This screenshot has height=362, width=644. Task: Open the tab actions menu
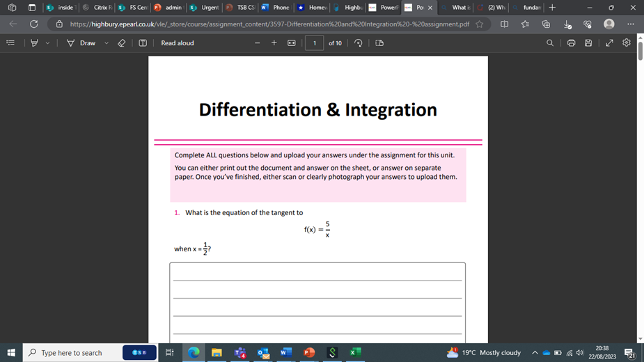point(31,8)
